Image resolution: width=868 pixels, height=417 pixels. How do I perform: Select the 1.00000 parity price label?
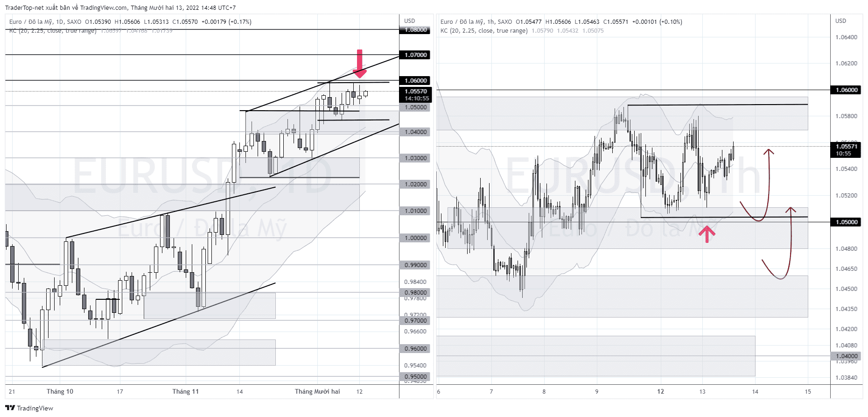point(415,238)
